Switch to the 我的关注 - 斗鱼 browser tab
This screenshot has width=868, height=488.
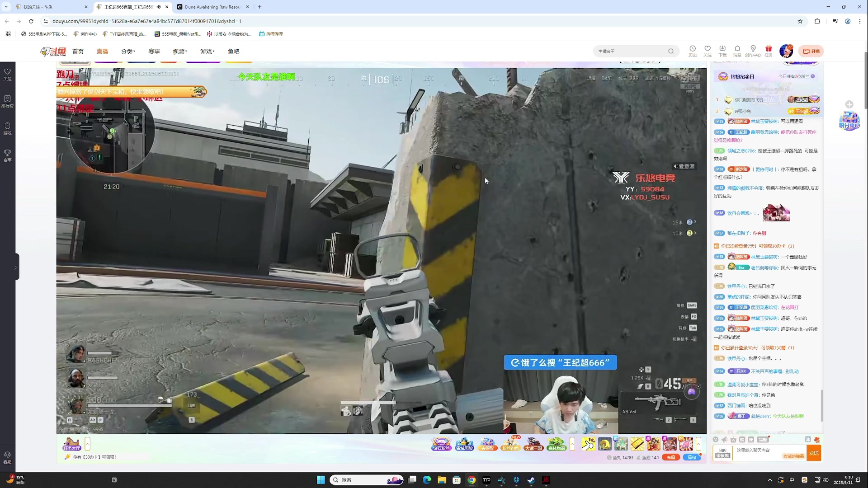[x=51, y=7]
